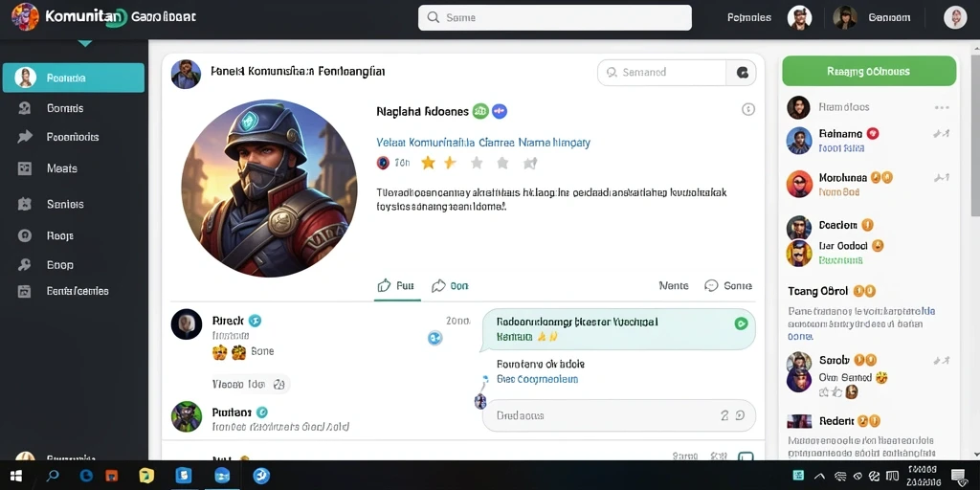Click the Samaned search field
Screen dimensions: 980x490
click(x=662, y=73)
